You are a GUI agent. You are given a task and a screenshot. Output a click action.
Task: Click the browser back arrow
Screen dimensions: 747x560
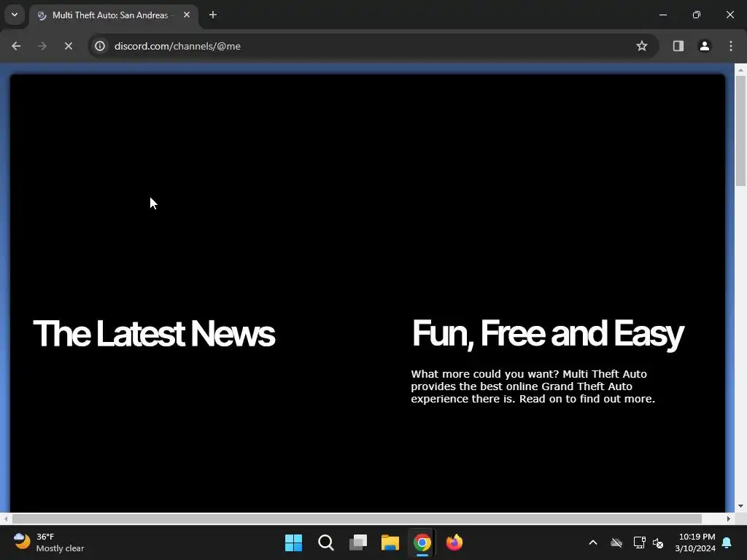[x=16, y=46]
